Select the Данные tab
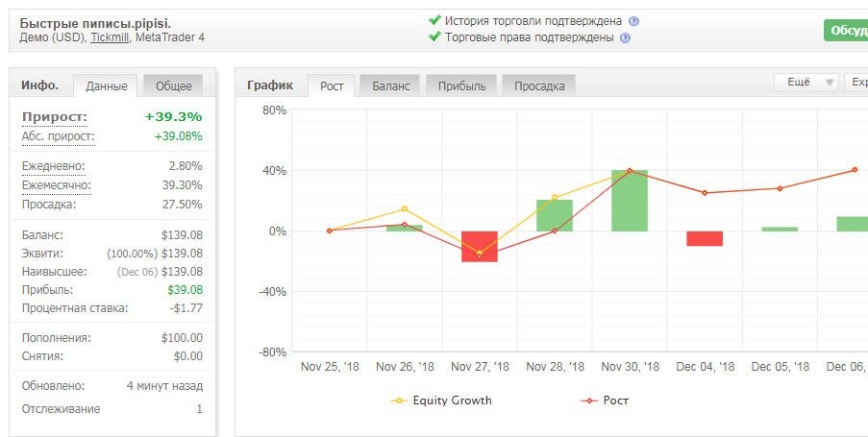Viewport: 868px width, 437px height. click(107, 85)
